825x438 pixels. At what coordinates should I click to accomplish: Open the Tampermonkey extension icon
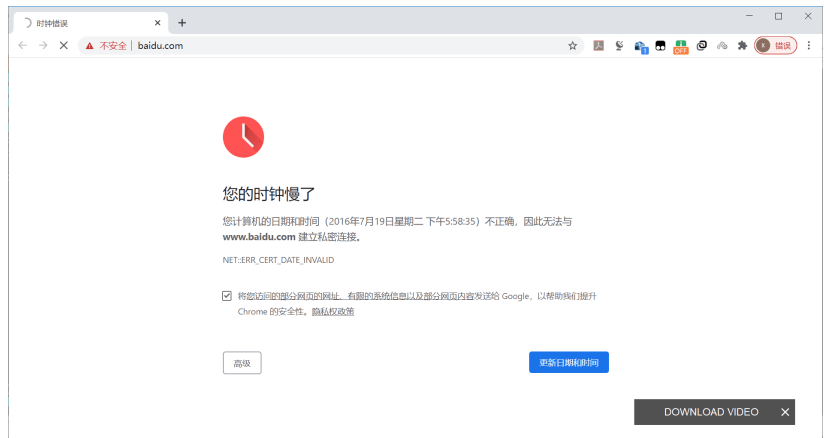pos(660,46)
